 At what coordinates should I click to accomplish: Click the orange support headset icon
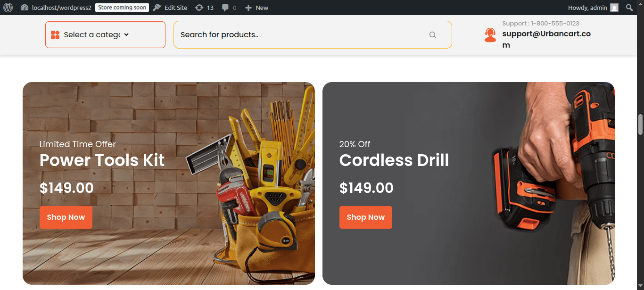pos(490,35)
